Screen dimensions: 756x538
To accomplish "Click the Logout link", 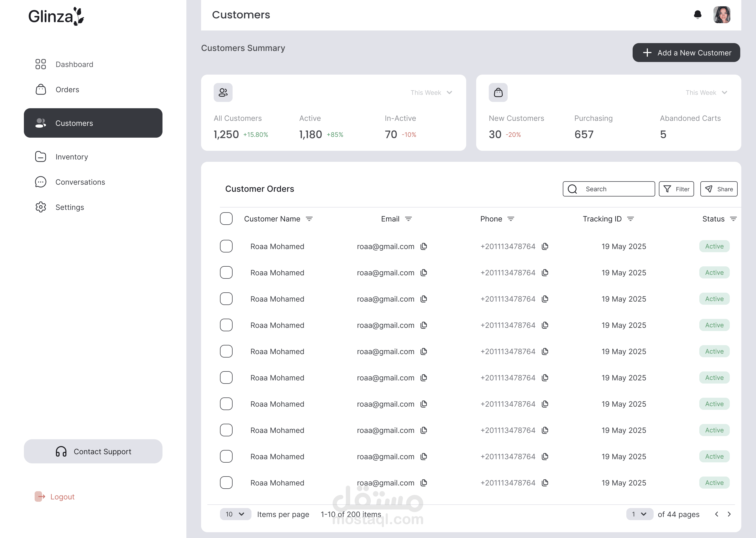I will [x=55, y=496].
